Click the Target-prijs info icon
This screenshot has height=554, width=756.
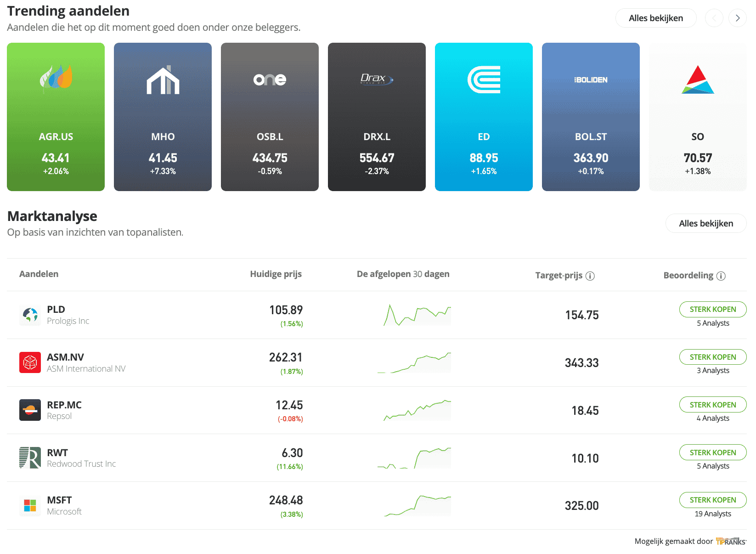click(x=590, y=276)
